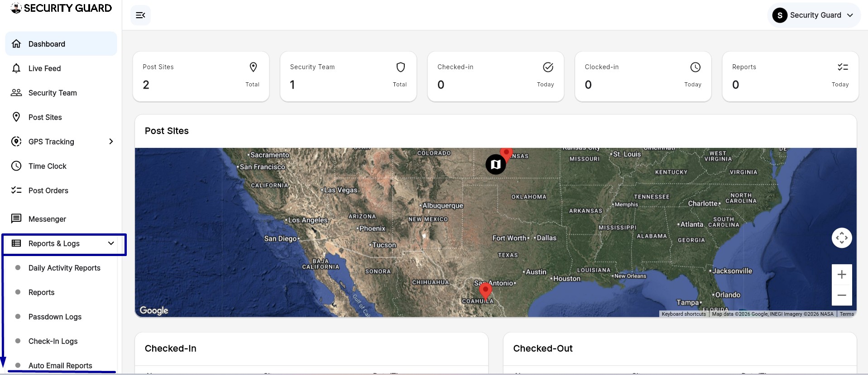Click the black map marker icon near Kansas
This screenshot has height=375, width=868.
(x=496, y=164)
